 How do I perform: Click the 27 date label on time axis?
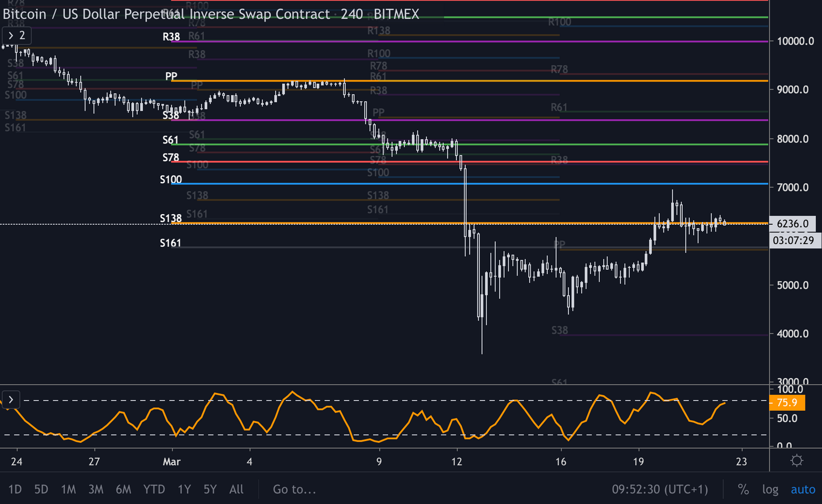tap(94, 461)
